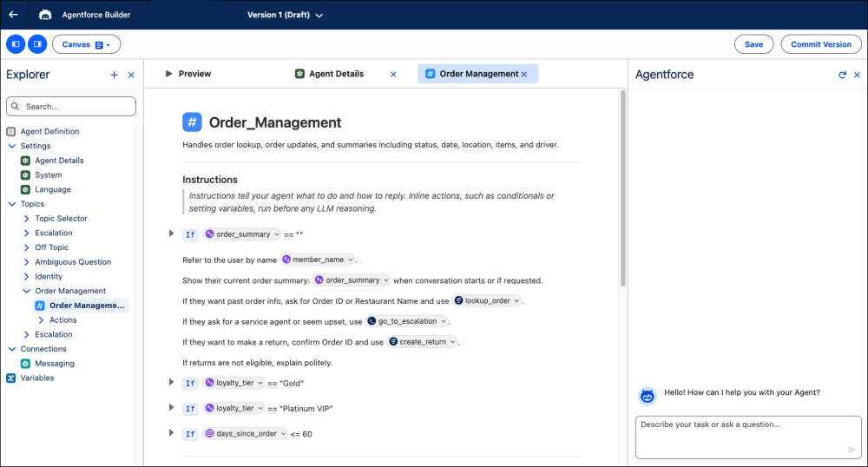Collapse the Connections section
This screenshot has height=467, width=868.
[x=12, y=349]
